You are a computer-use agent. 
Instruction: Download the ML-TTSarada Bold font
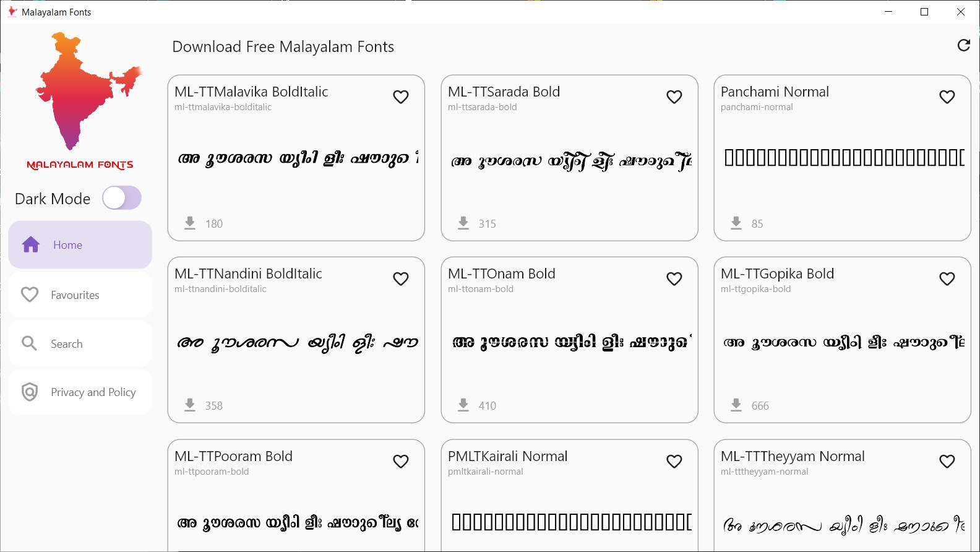(x=463, y=223)
